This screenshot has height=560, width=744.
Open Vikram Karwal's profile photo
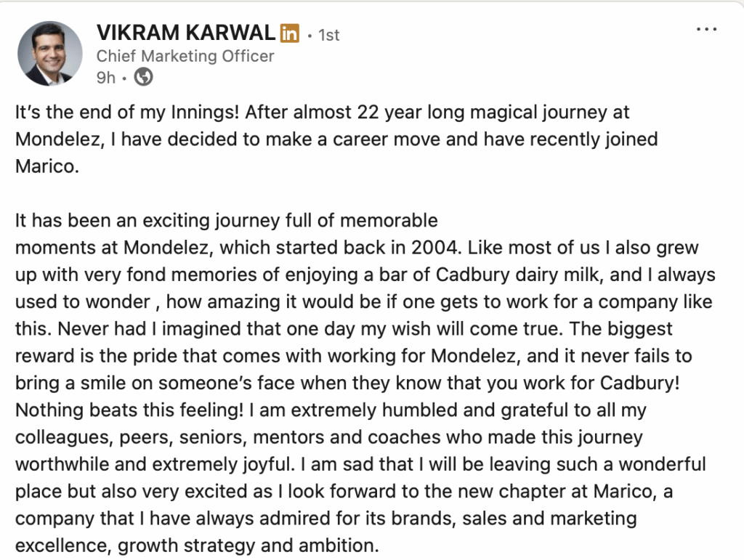point(49,54)
